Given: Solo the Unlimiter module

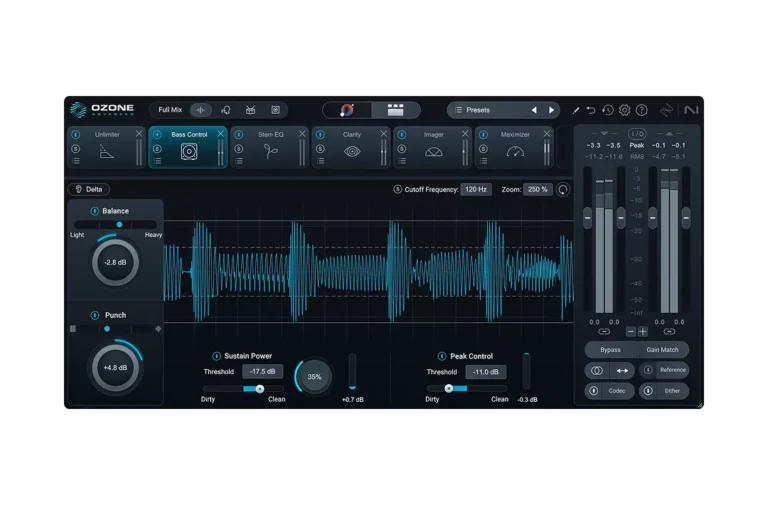Looking at the screenshot, I should pos(75,149).
